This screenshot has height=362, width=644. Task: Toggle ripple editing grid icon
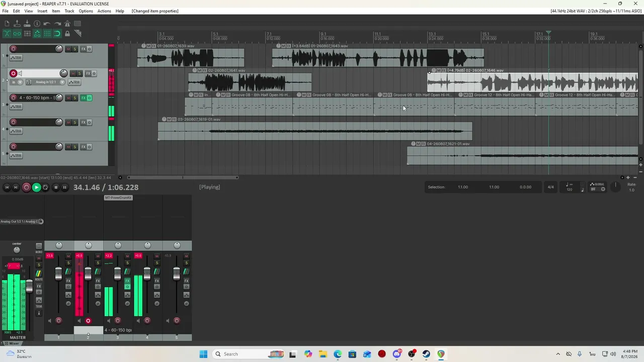point(27,34)
